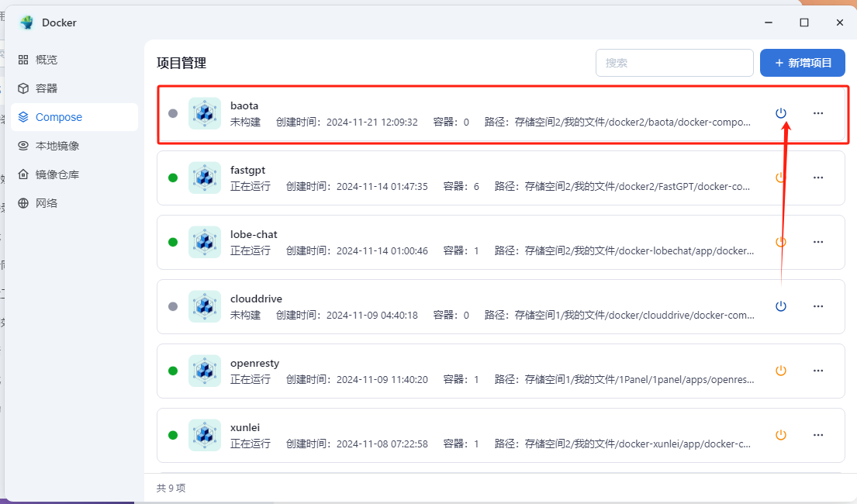The height and width of the screenshot is (504, 857).
Task: Click the 共 9 项 footer count
Action: pos(171,488)
